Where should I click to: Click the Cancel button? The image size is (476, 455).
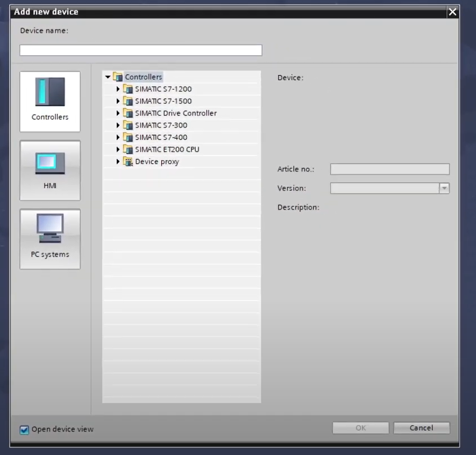click(422, 428)
